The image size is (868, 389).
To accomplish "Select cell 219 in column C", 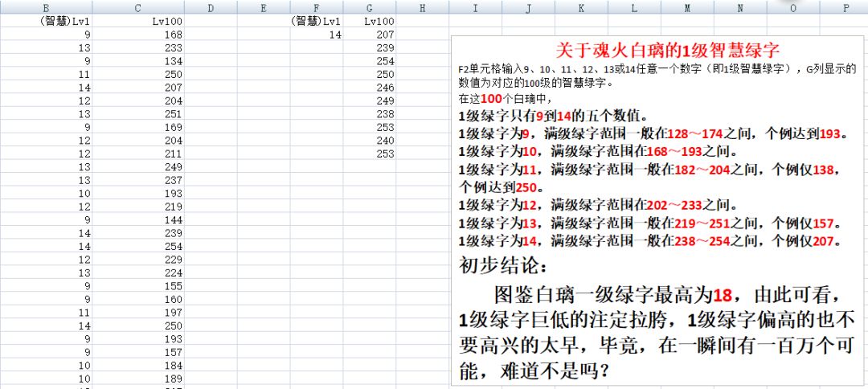I will click(138, 207).
